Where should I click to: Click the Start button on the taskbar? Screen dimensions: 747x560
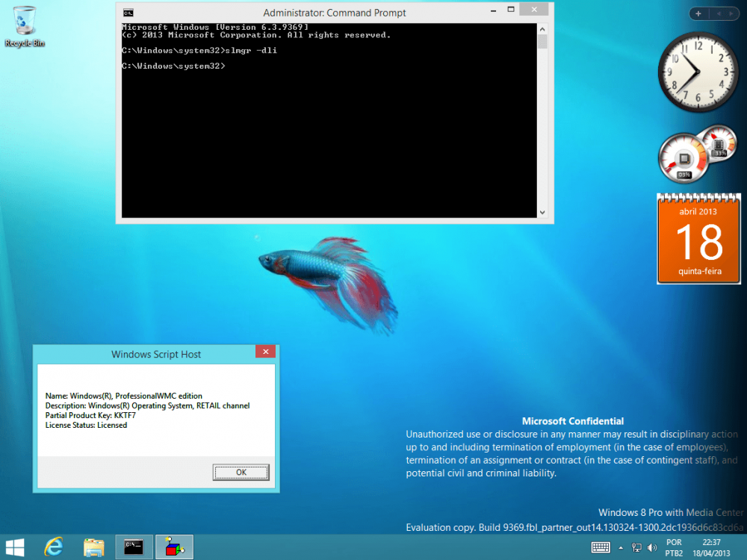pyautogui.click(x=15, y=547)
